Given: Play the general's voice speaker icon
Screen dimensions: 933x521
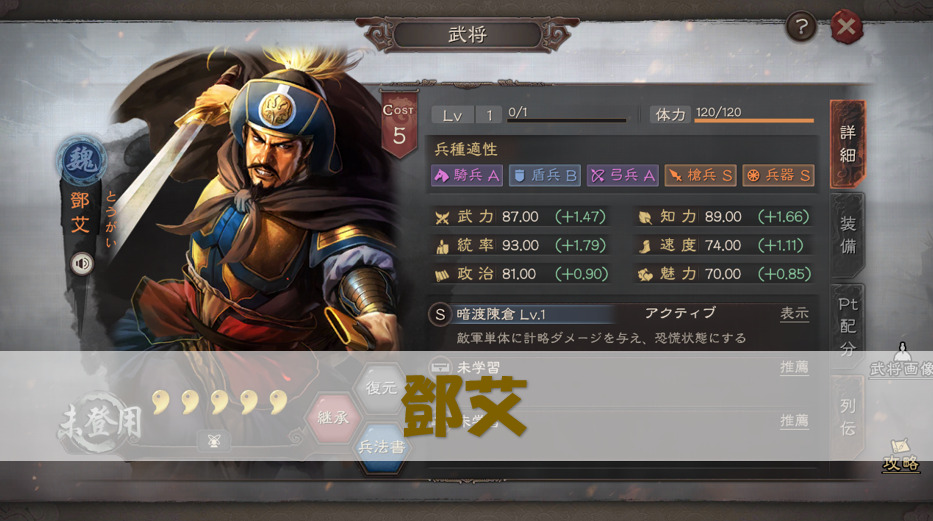Looking at the screenshot, I should (82, 263).
